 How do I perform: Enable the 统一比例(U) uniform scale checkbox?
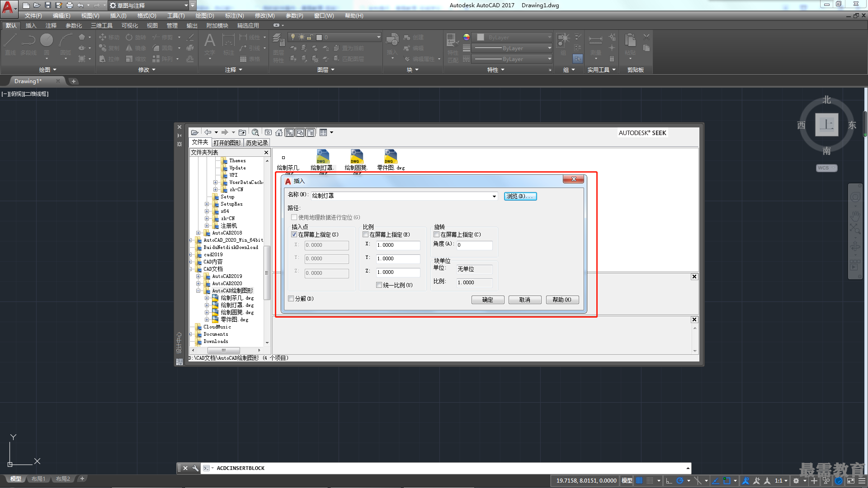[379, 285]
